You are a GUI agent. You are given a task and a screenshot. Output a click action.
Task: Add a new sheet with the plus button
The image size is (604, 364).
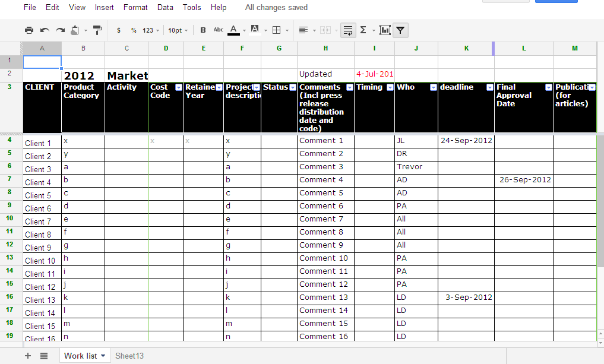[x=27, y=355]
